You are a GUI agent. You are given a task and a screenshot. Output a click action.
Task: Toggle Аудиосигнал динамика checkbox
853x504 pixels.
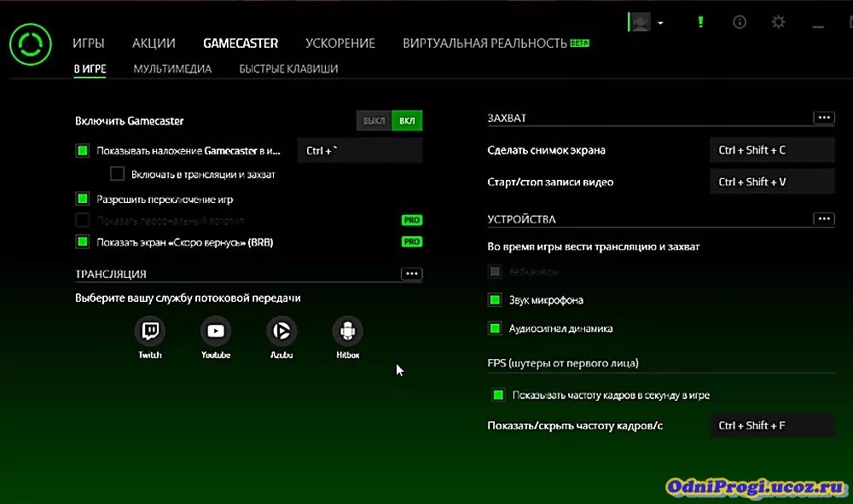[495, 328]
